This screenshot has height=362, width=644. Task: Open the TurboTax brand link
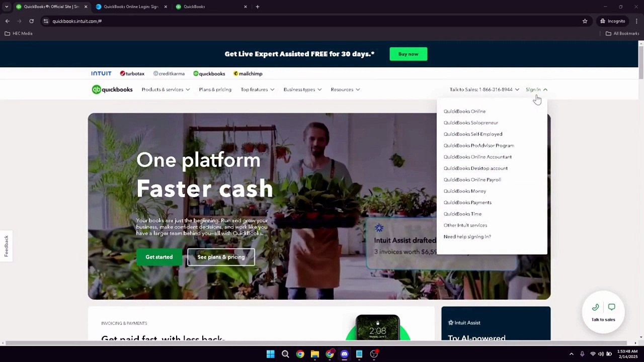point(132,73)
